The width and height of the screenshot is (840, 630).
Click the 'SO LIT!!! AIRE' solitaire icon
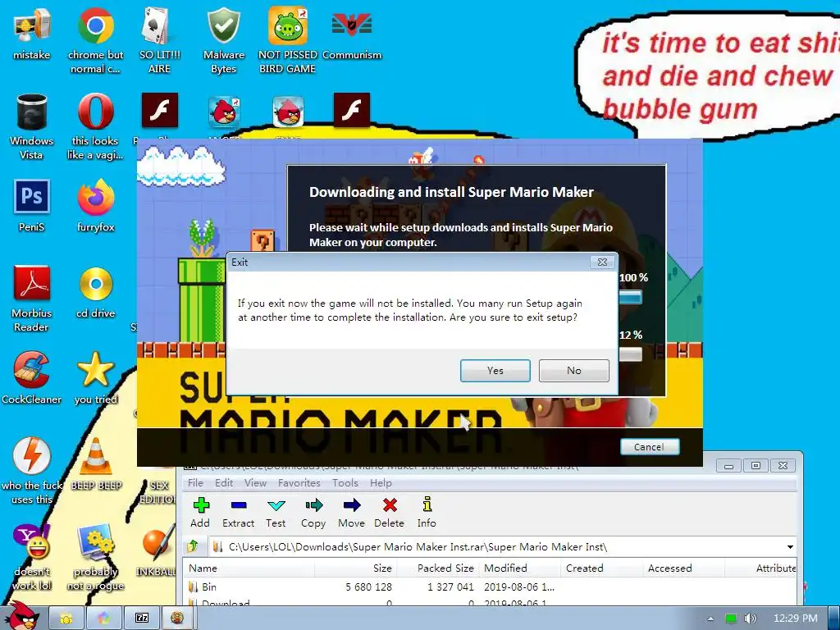(x=160, y=40)
